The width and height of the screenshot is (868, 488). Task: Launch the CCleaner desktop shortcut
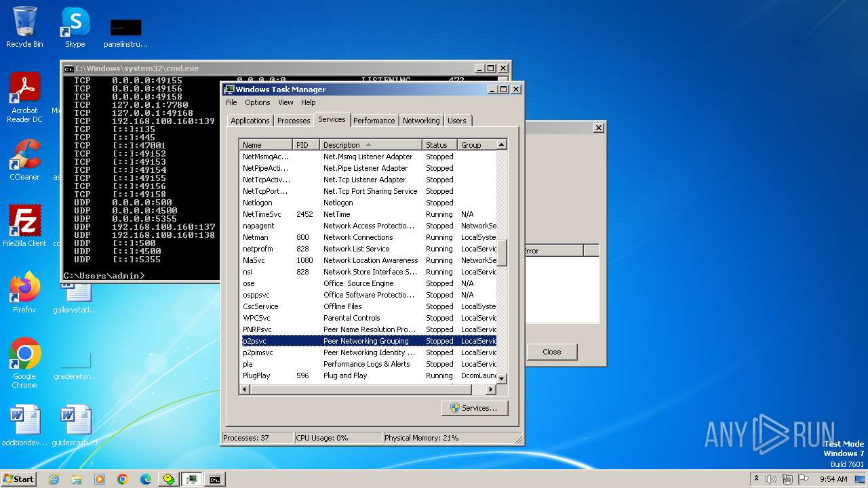[24, 160]
